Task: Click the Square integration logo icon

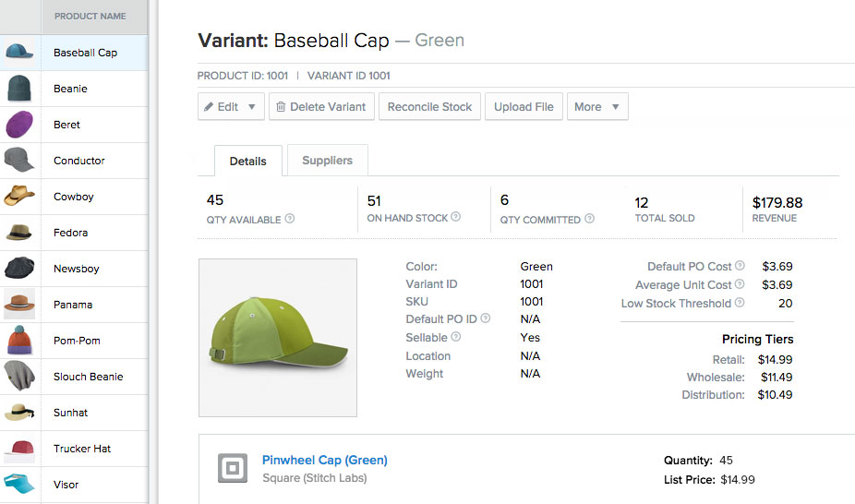Action: (233, 468)
